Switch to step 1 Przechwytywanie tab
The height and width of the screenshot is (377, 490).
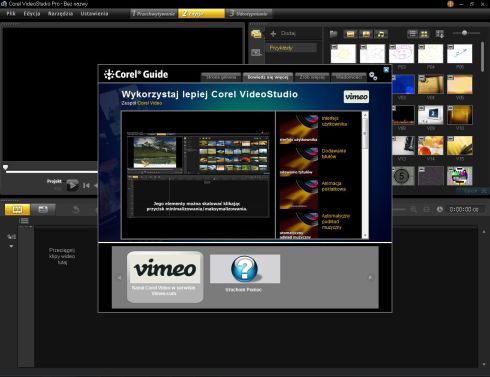154,14
